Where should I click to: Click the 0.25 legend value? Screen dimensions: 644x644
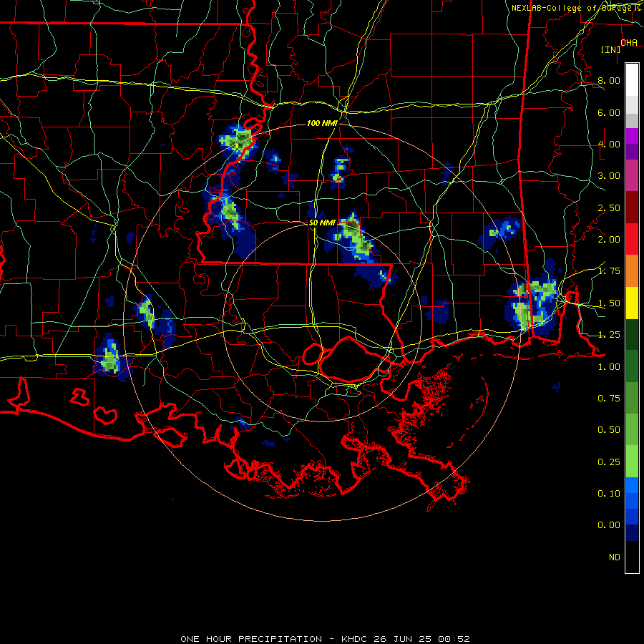pos(609,462)
